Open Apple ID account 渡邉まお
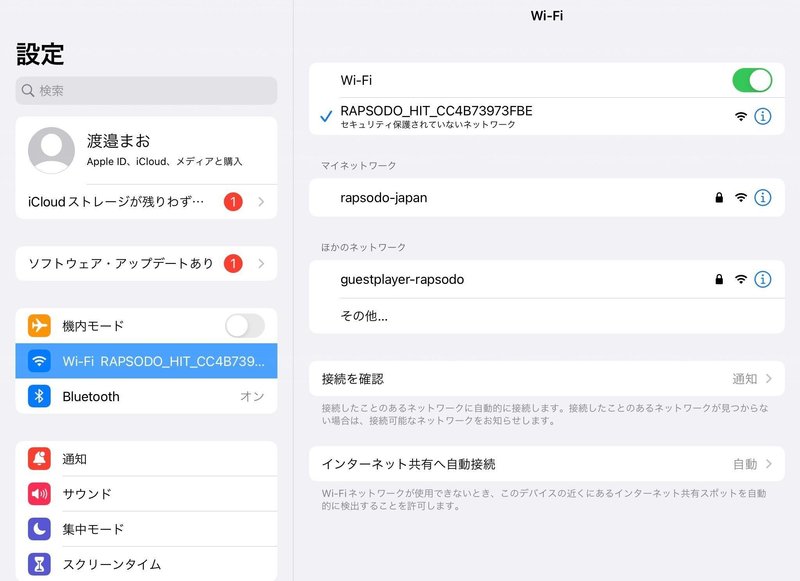This screenshot has width=800, height=581. click(x=146, y=150)
